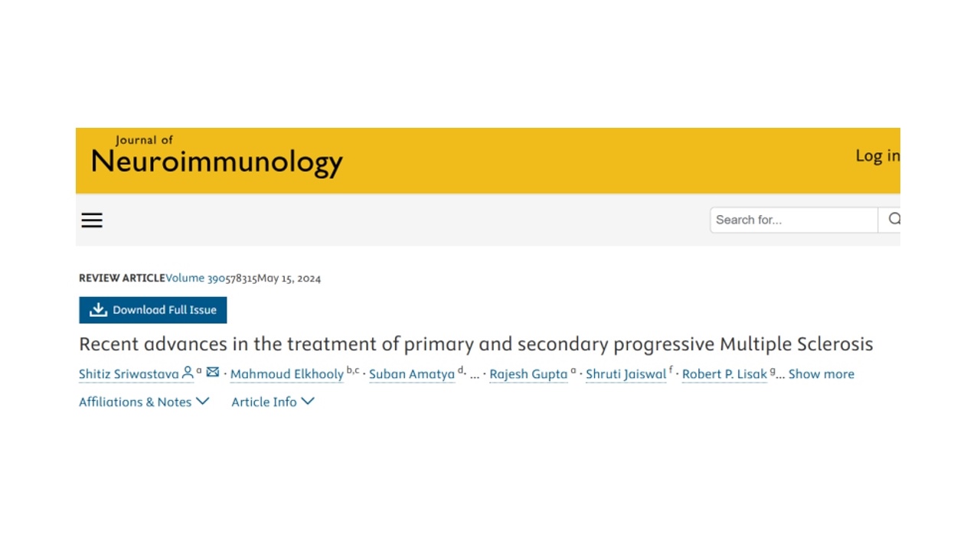Image resolution: width=980 pixels, height=551 pixels.
Task: Open author Mahmoud Elkhooly's link
Action: coord(286,374)
